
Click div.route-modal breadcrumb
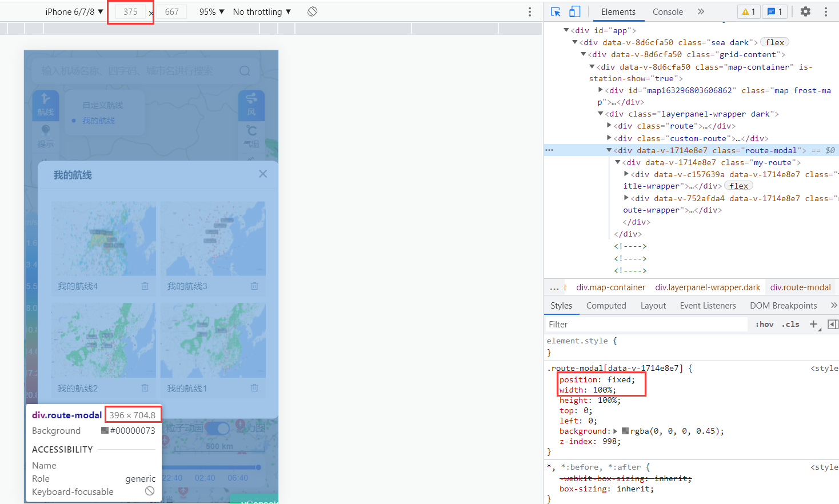point(800,287)
